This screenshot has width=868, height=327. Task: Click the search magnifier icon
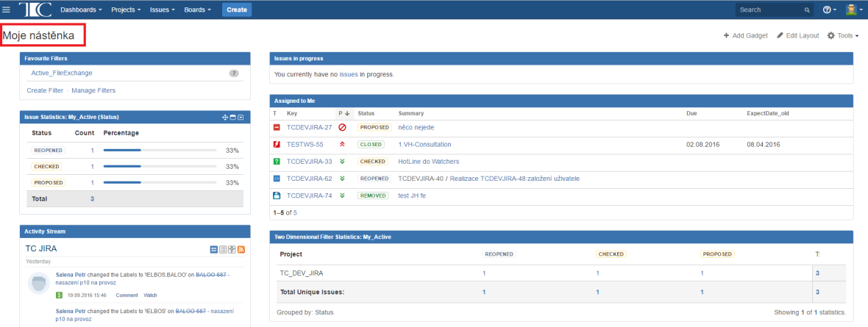click(x=806, y=10)
